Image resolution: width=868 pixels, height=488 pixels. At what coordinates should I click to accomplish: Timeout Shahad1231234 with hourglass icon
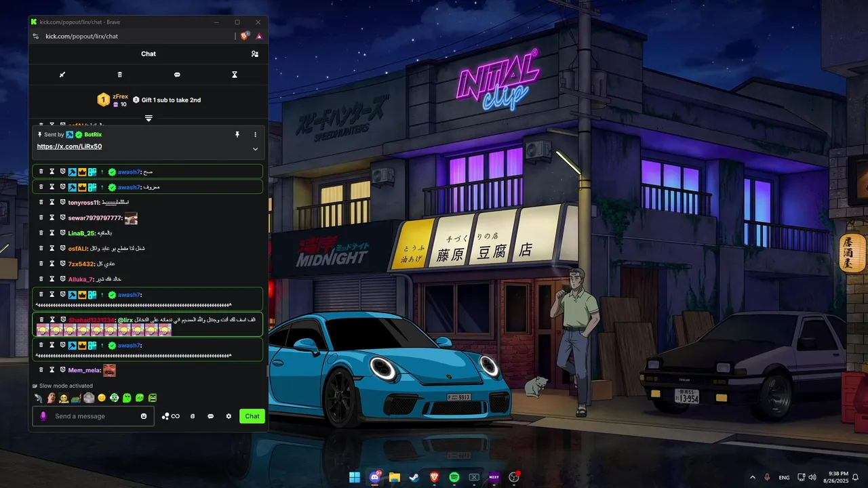[x=52, y=319]
